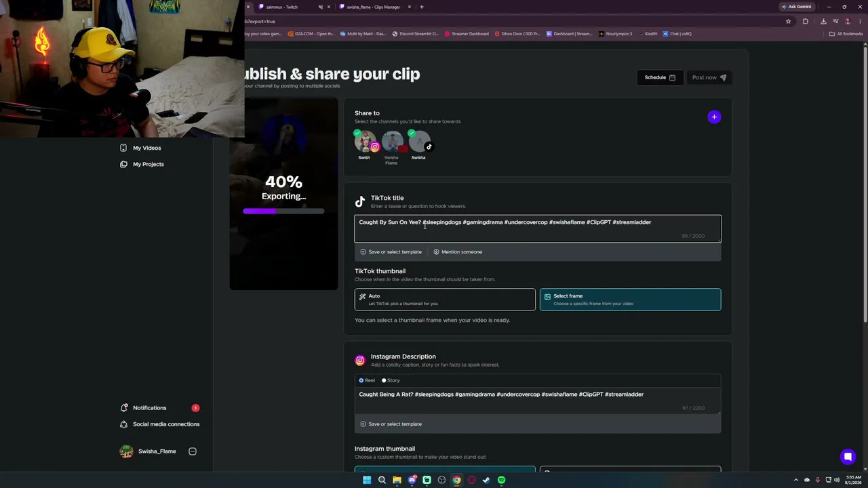The width and height of the screenshot is (868, 488).
Task: Click Ask Gemini in the browser
Action: [796, 7]
